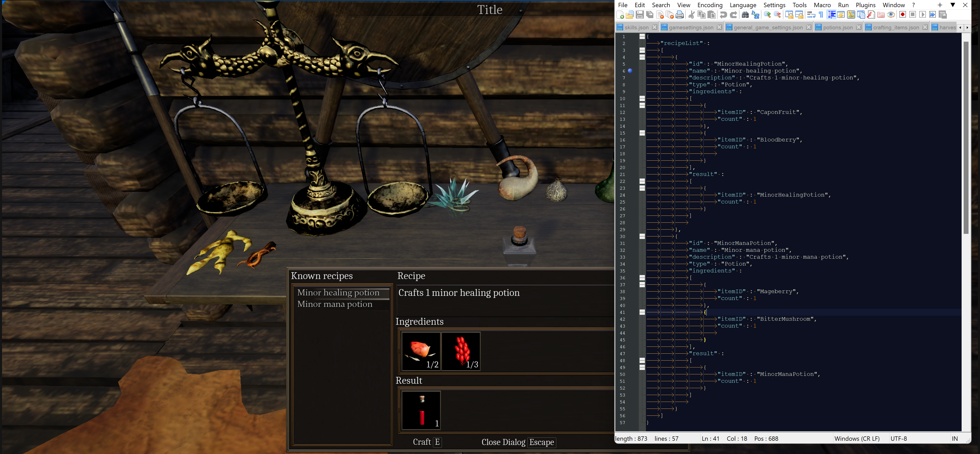This screenshot has width=980, height=454.
Task: Click the Cut scissors toolbar icon
Action: (692, 15)
